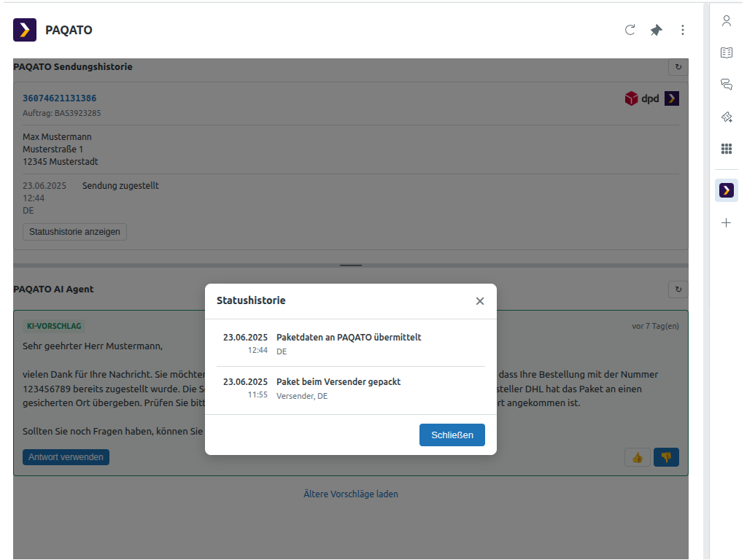Open the knowledge base book icon
Screen dimensions: 747x560
(727, 52)
